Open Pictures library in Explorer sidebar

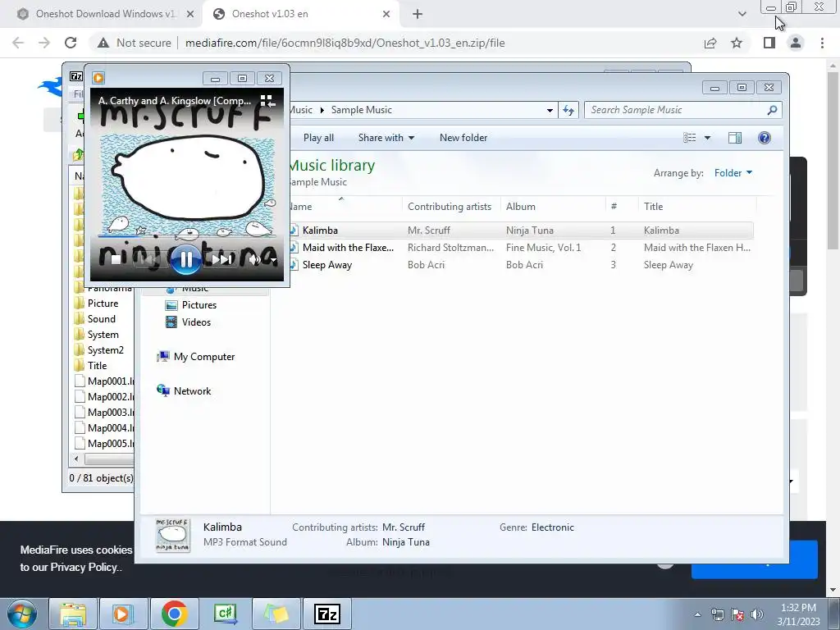(191, 305)
